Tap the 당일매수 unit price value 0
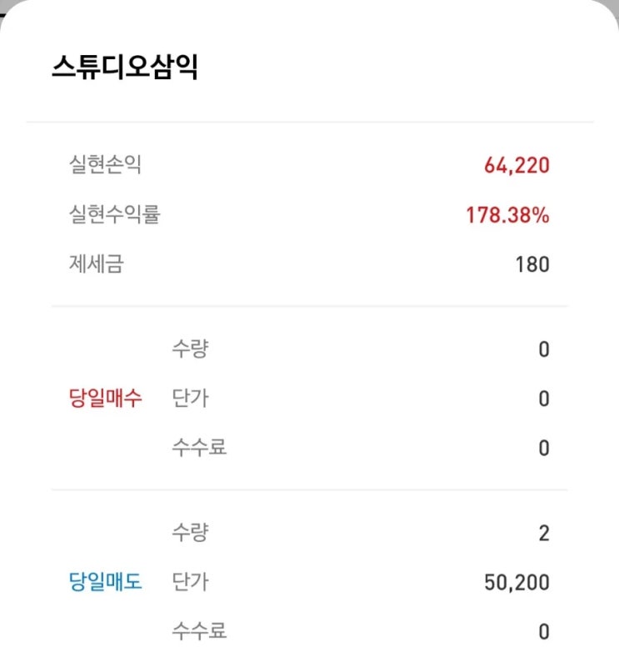The image size is (619, 672). 543,399
